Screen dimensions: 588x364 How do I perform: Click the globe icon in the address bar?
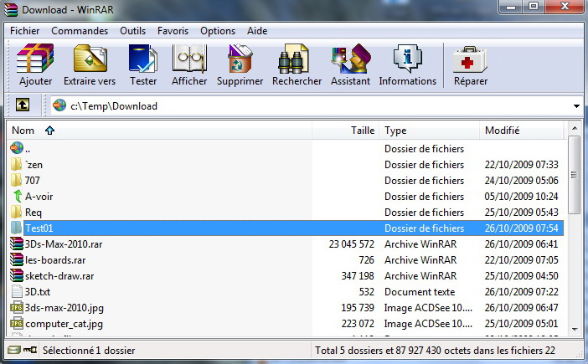coord(59,105)
